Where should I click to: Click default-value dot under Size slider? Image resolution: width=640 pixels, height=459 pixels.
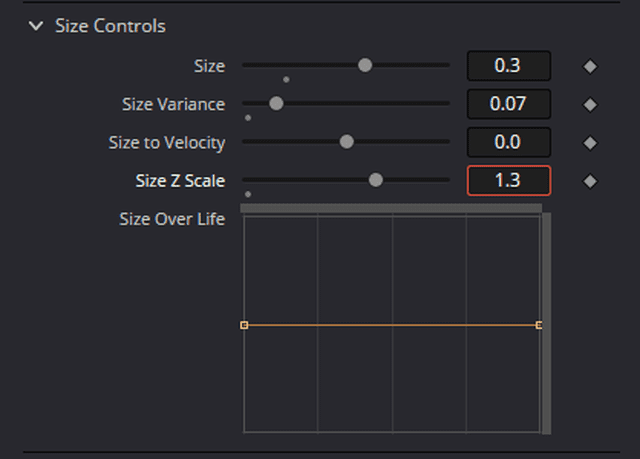pyautogui.click(x=286, y=79)
